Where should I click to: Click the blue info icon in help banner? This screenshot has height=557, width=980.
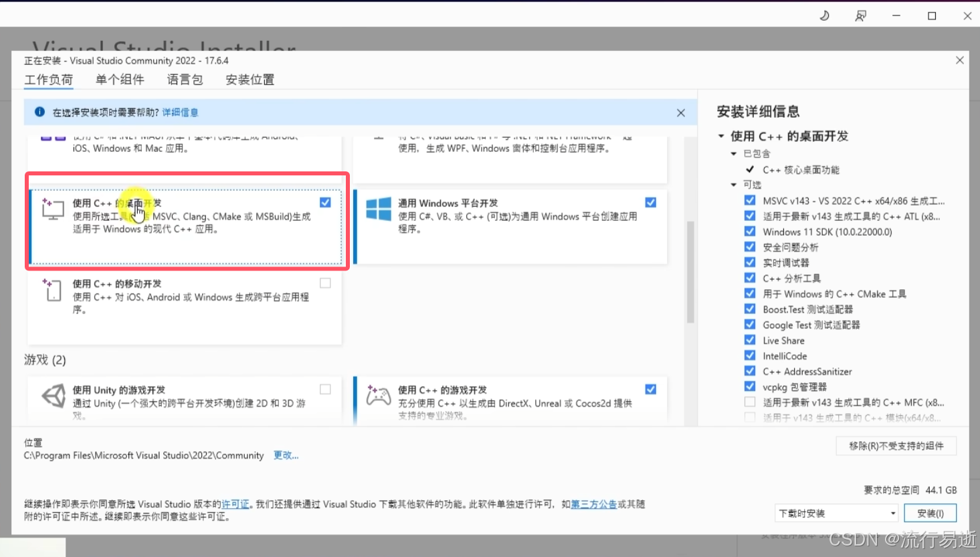coord(39,112)
